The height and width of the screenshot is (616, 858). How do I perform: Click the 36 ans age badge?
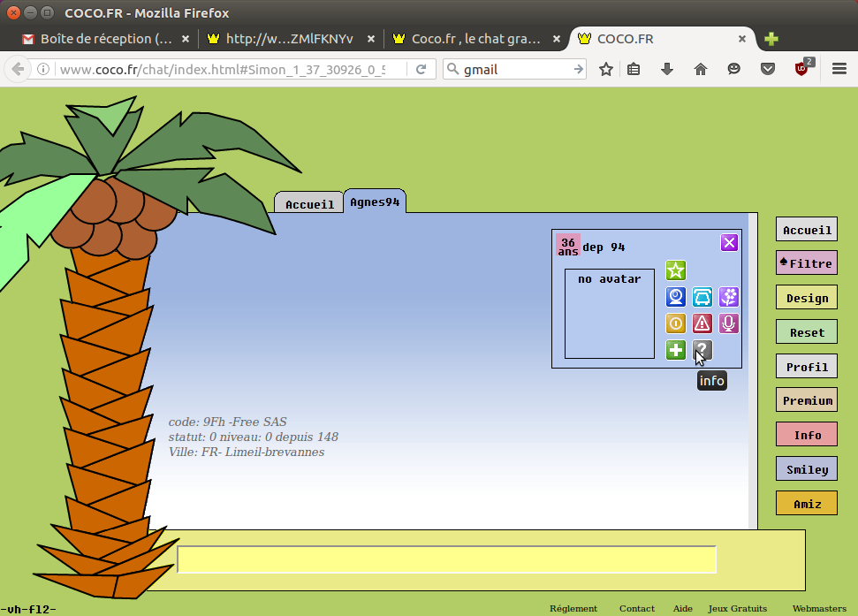pos(568,247)
